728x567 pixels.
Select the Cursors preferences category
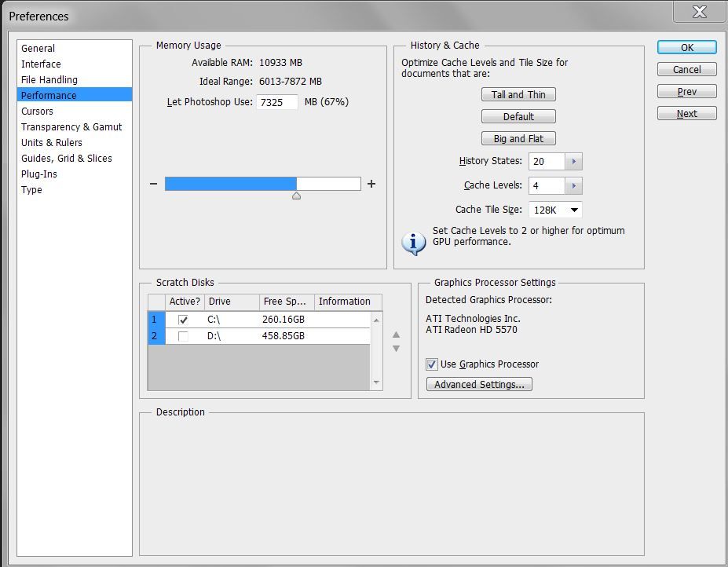click(x=38, y=112)
